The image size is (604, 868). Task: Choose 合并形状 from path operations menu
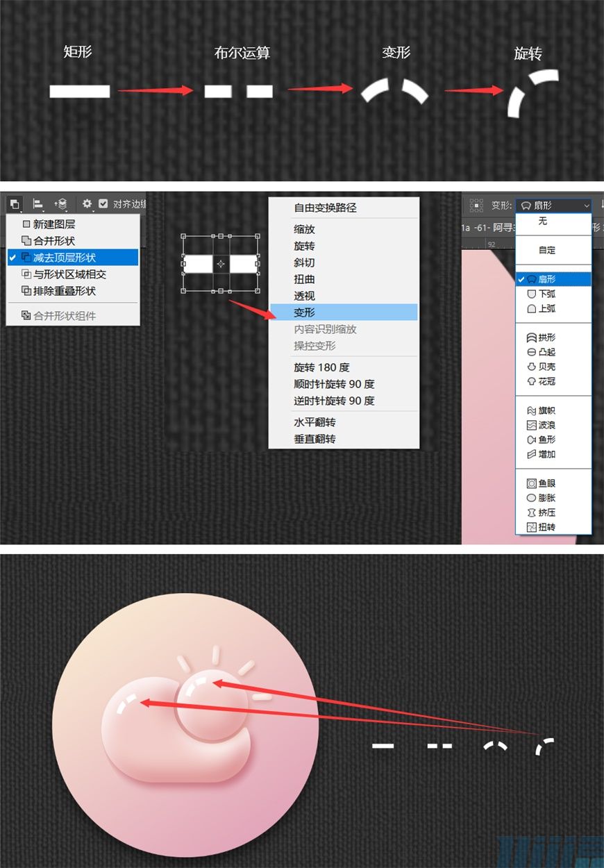click(73, 241)
